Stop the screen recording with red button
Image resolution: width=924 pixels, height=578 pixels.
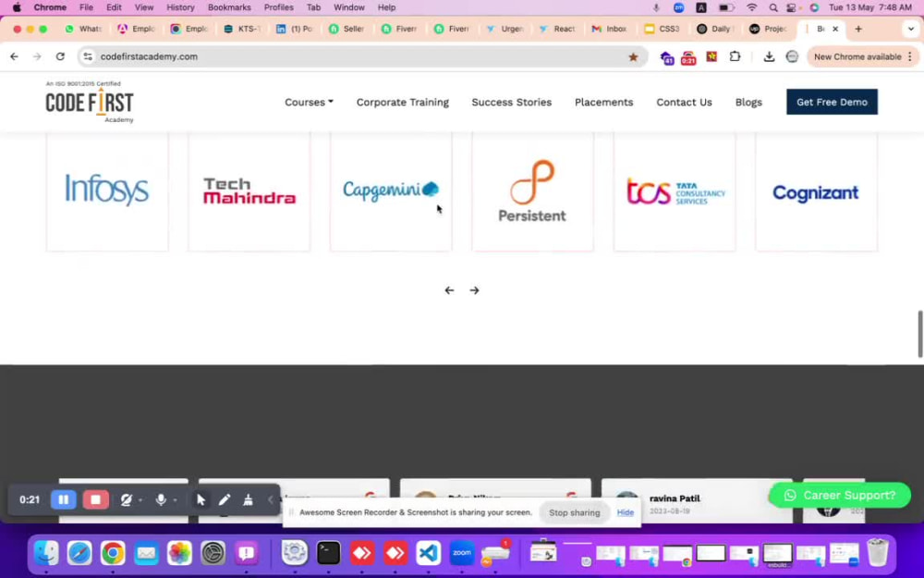(95, 499)
